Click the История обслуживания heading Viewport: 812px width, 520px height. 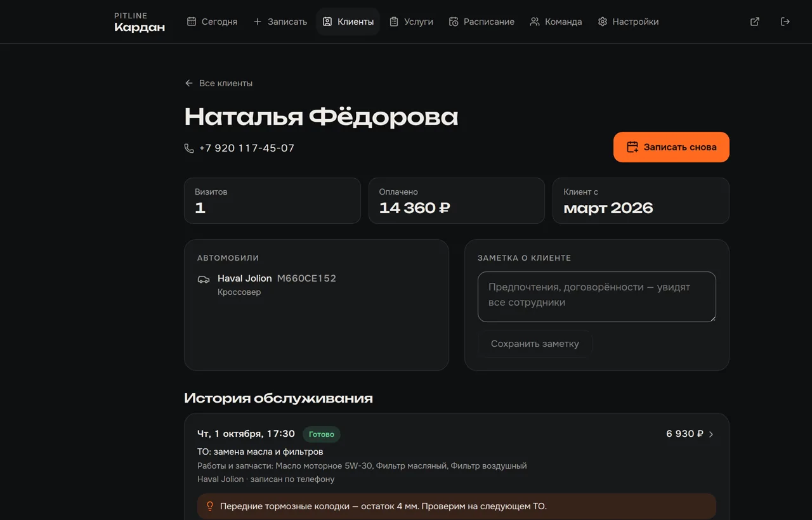pyautogui.click(x=278, y=398)
